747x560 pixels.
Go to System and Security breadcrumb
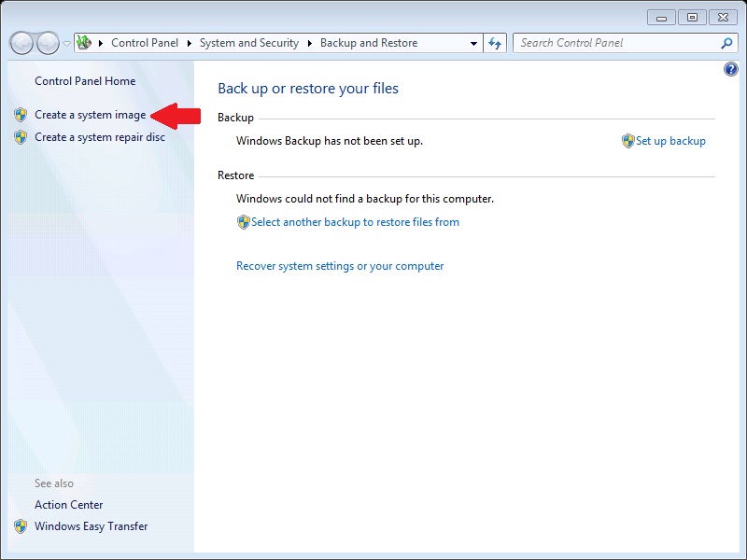pyautogui.click(x=248, y=43)
